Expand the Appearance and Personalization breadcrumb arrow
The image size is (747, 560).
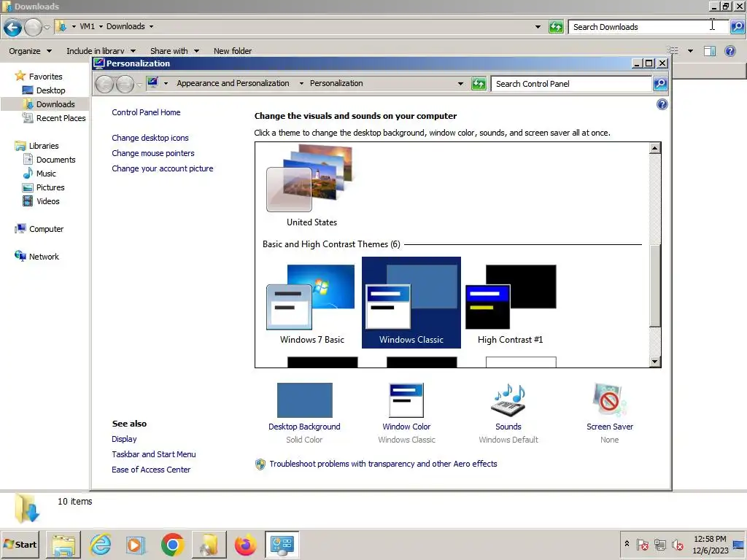(301, 83)
